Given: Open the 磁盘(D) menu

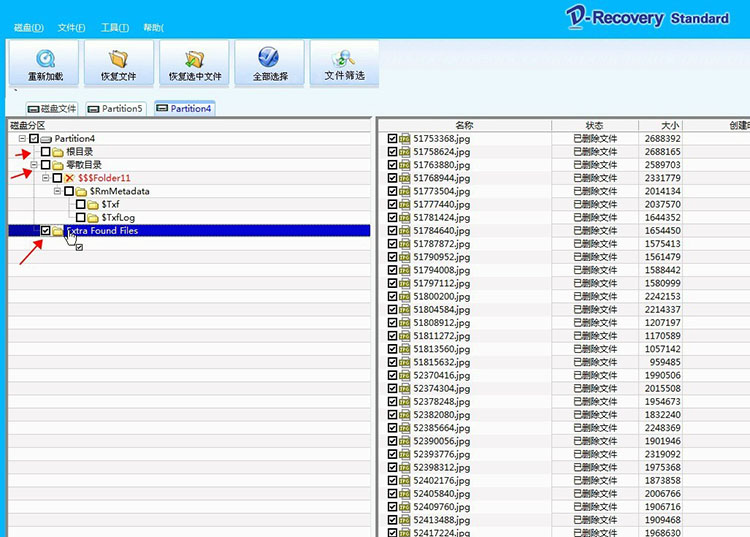Looking at the screenshot, I should click(29, 28).
